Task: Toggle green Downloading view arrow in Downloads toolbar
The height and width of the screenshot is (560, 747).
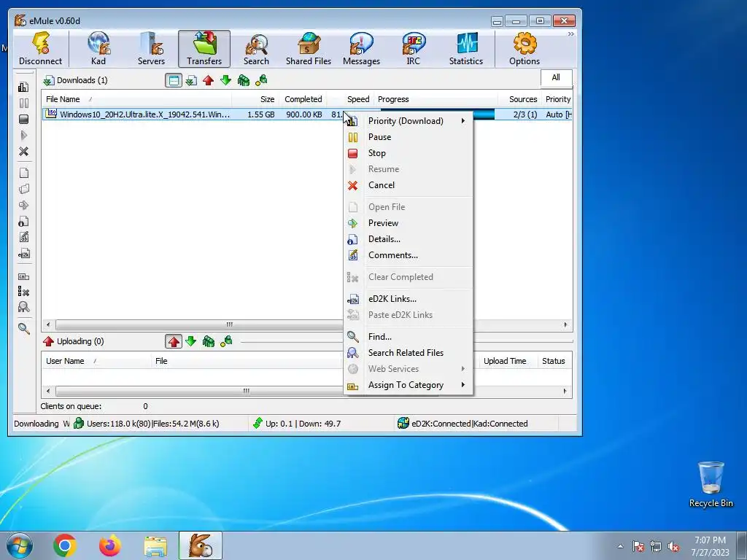Action: (x=226, y=80)
